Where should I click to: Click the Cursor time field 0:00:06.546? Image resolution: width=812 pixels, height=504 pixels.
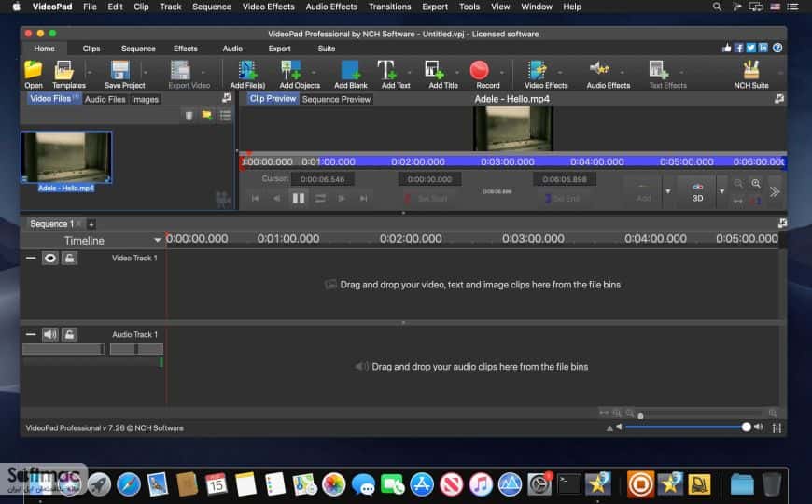(322, 179)
